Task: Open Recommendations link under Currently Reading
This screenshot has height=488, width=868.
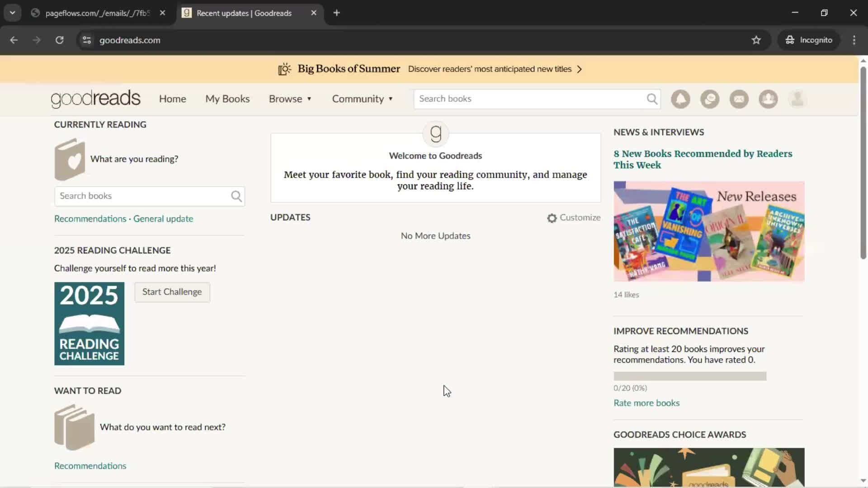Action: [x=90, y=219]
